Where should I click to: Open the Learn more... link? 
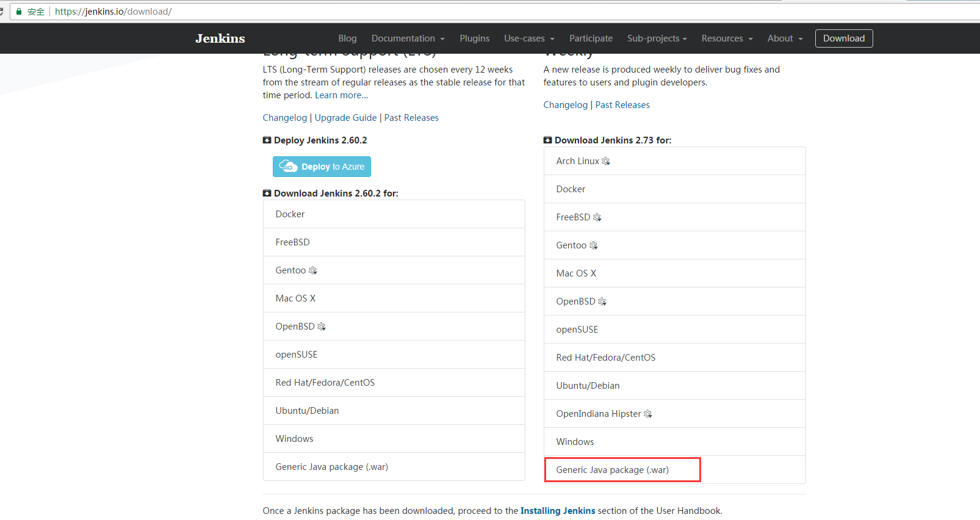click(342, 95)
